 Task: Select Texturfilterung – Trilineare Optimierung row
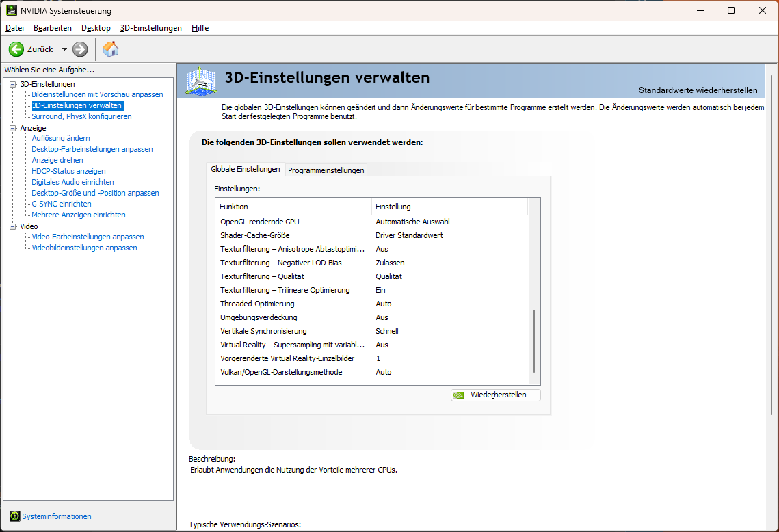[371, 290]
